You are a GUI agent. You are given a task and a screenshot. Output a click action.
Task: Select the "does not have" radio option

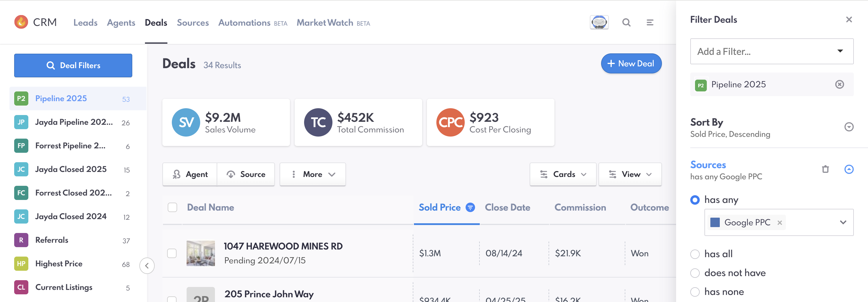click(x=695, y=273)
